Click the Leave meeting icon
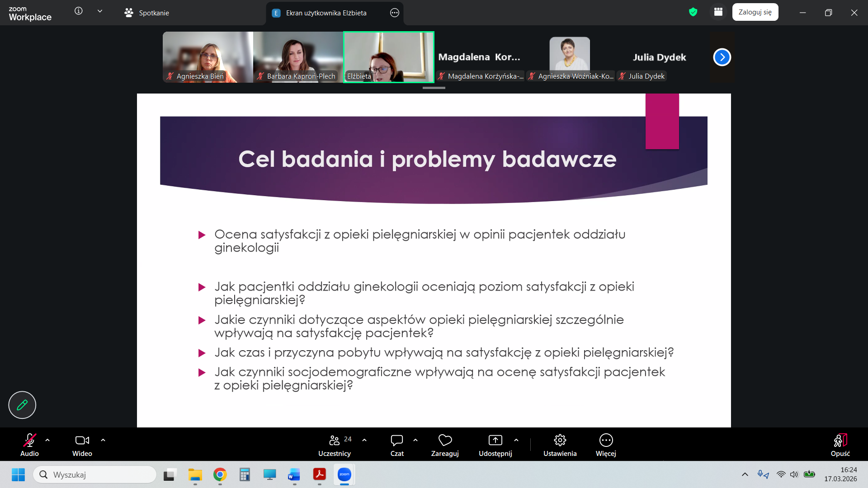 click(x=840, y=441)
